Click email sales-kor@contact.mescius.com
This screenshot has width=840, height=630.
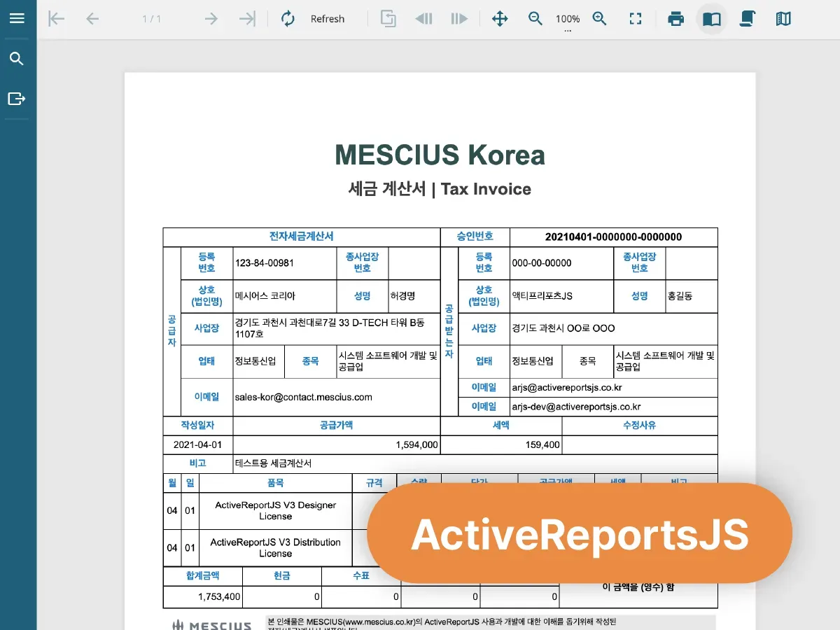coord(304,397)
